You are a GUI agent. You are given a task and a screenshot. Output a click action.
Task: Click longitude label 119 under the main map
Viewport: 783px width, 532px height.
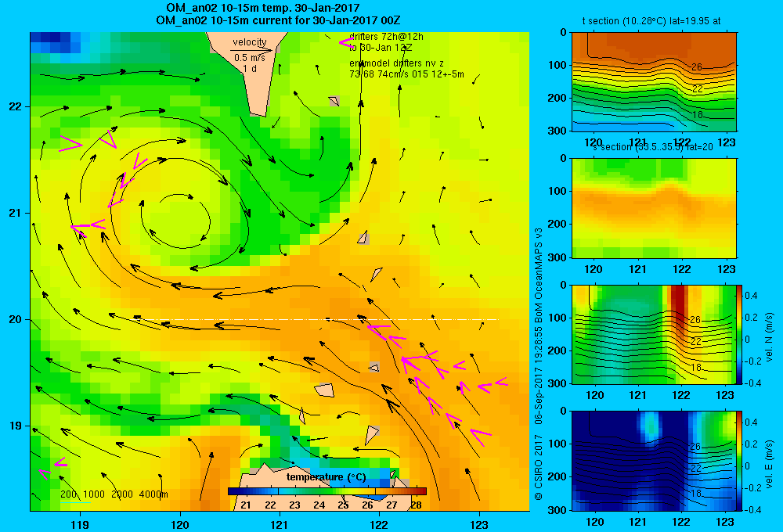click(80, 524)
